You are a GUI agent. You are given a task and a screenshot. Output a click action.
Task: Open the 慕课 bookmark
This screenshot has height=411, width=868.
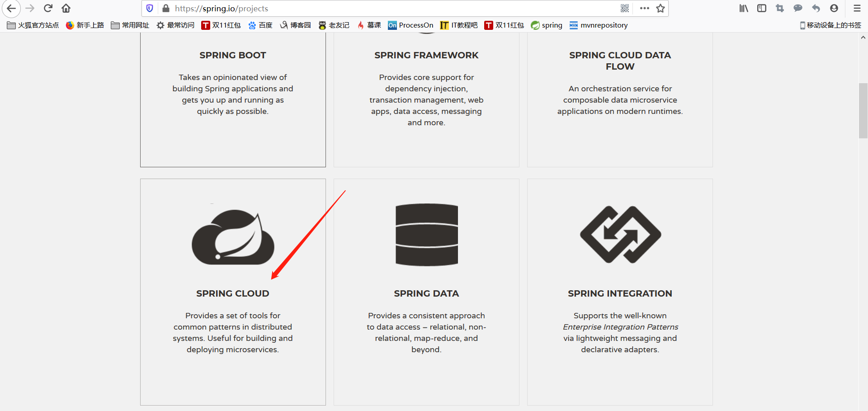tap(369, 25)
